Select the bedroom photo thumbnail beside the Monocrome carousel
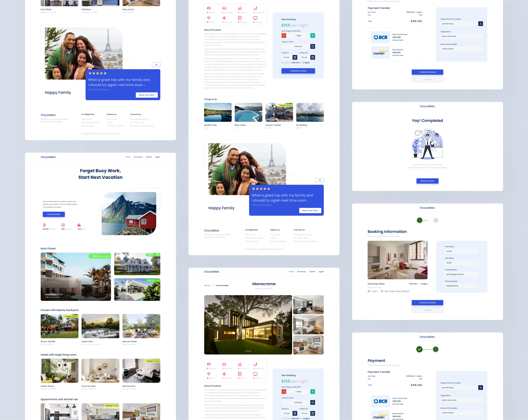Image resolution: width=528 pixels, height=420 pixels. [308, 325]
